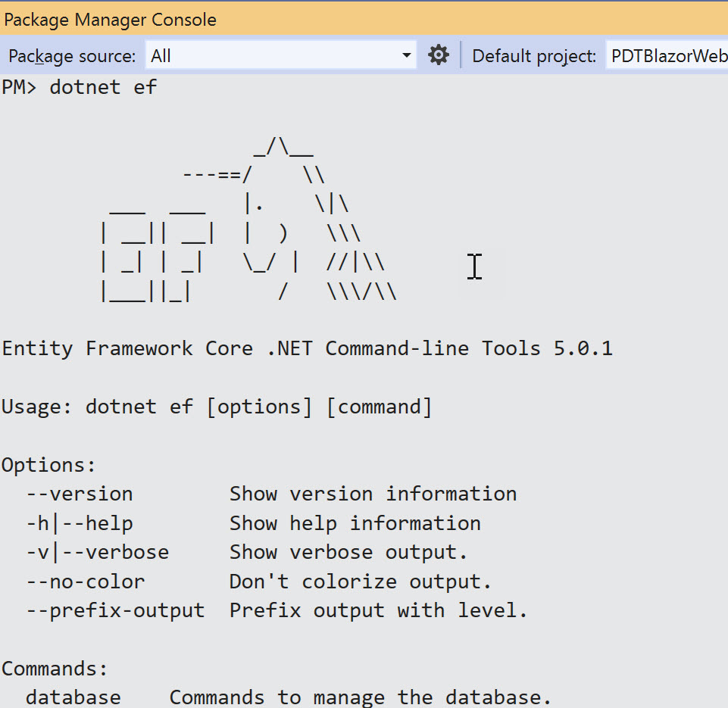Click the database command entry under Commands
This screenshot has width=728, height=708.
pos(73,697)
